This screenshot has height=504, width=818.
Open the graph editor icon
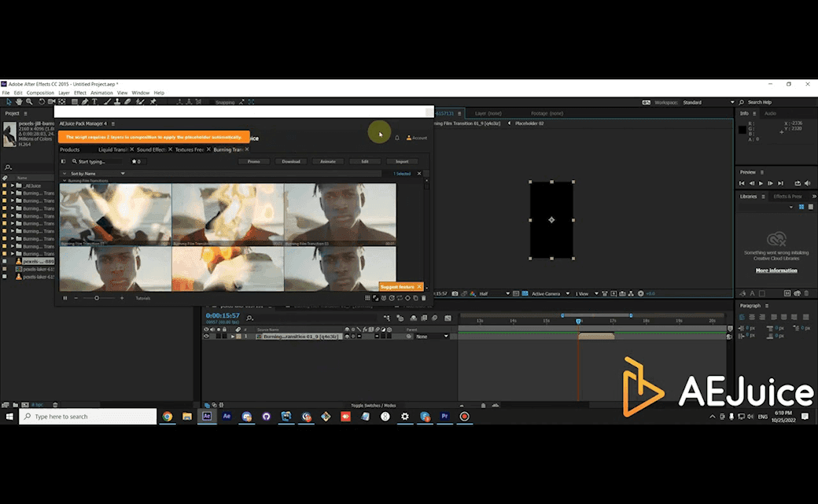(448, 318)
